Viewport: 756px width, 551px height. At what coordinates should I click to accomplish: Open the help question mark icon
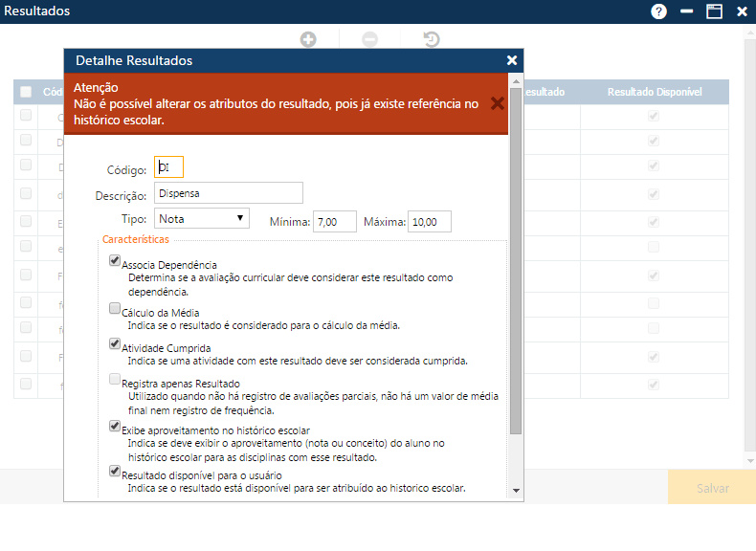pyautogui.click(x=658, y=11)
